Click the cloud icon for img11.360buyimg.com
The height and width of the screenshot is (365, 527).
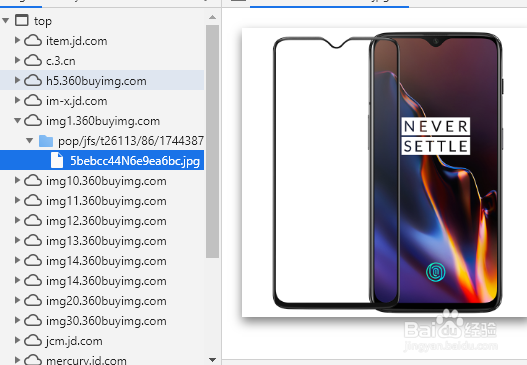click(33, 201)
